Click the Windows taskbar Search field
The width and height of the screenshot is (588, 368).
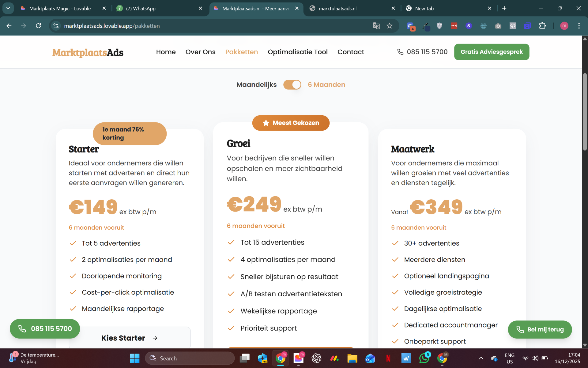pos(190,358)
